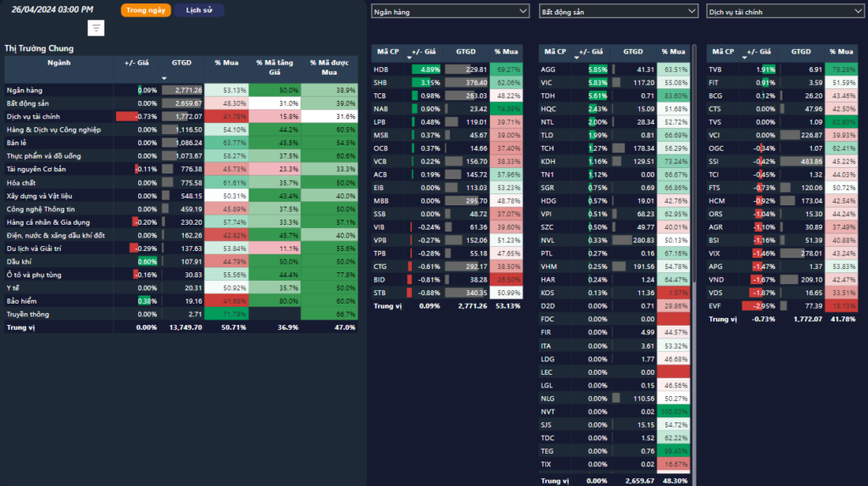
Task: Open the Ngân hàng sector dropdown
Action: coord(450,12)
